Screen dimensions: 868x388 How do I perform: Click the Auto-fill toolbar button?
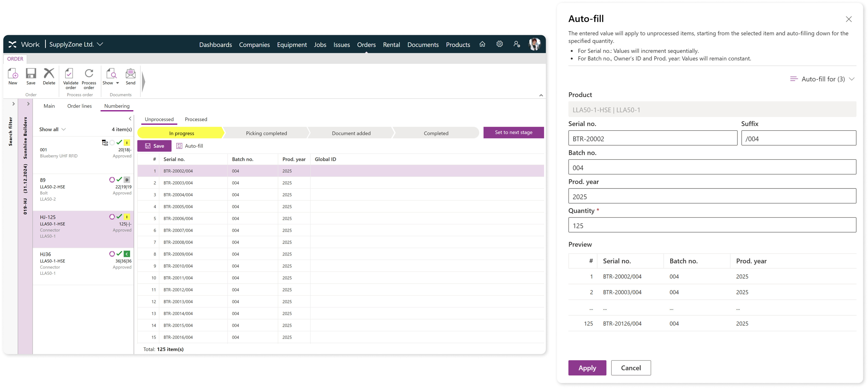[x=190, y=146]
